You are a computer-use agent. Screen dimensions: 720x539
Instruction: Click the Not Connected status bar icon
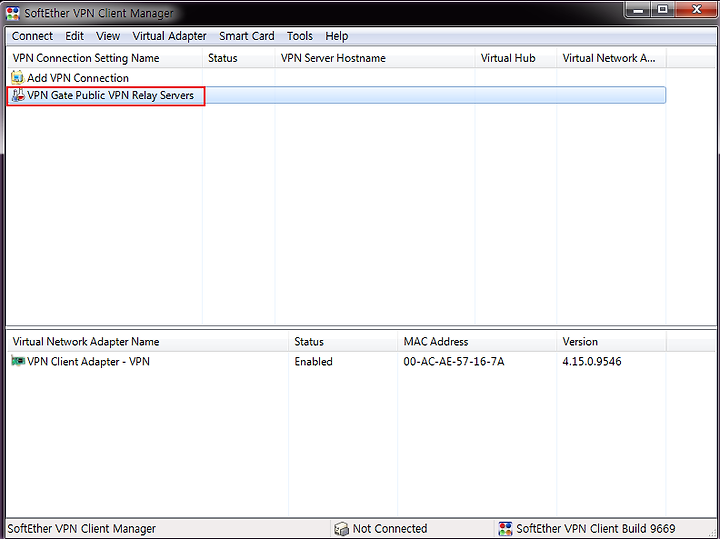(341, 528)
